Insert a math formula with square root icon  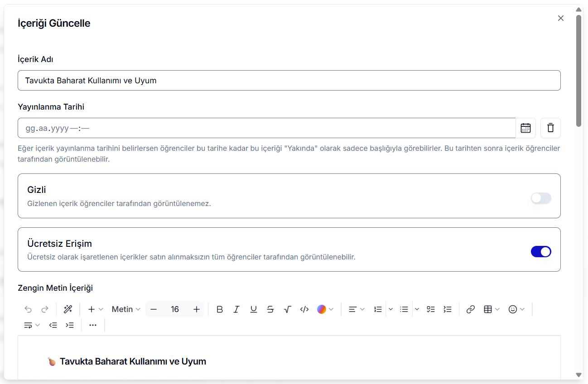tap(287, 309)
